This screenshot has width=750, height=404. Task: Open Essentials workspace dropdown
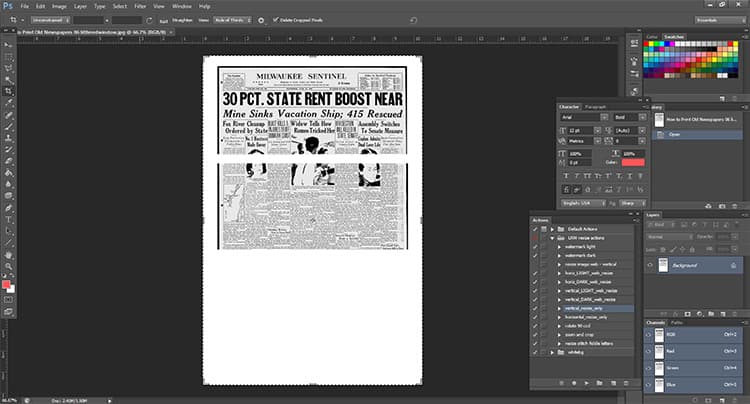[720, 20]
